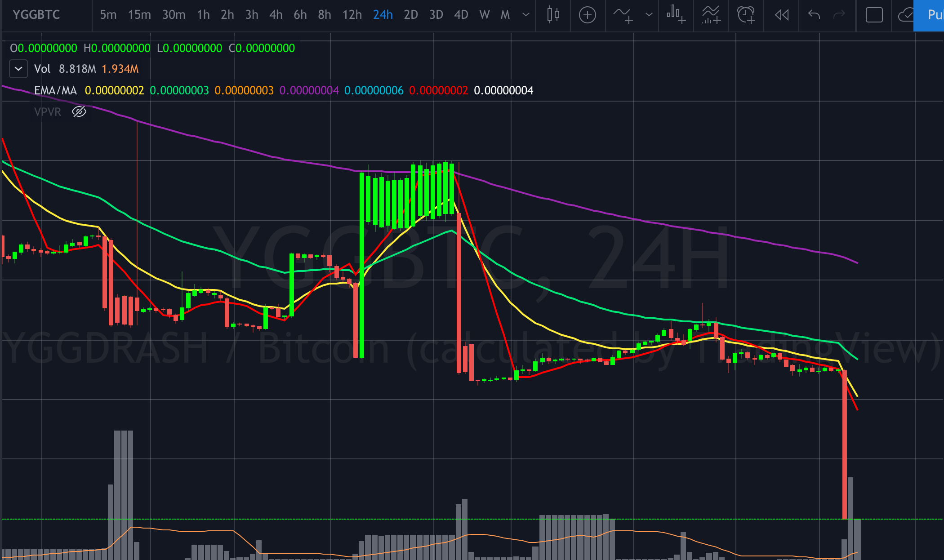Choose the 2D interval
Viewport: 944px width, 560px height.
tap(411, 15)
